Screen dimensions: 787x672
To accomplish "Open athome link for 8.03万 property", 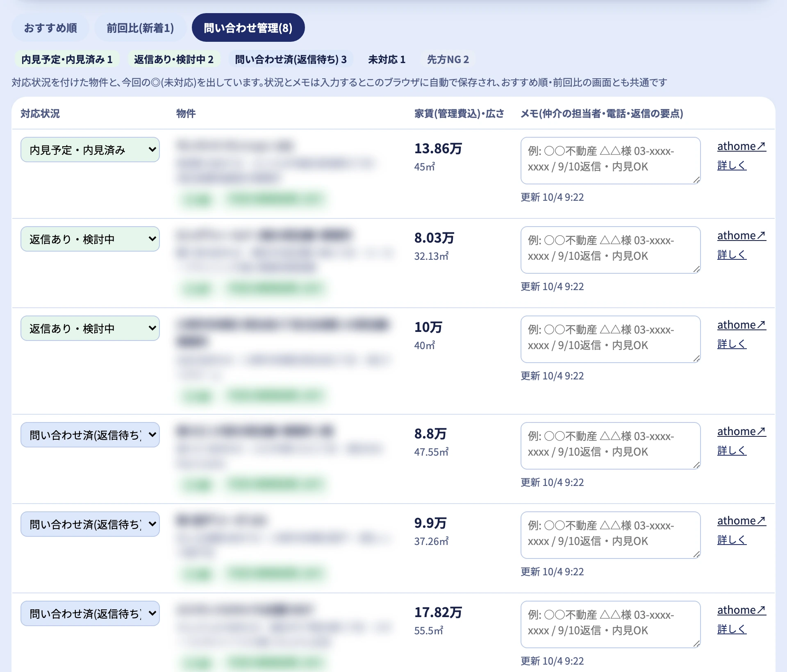I will click(x=742, y=236).
